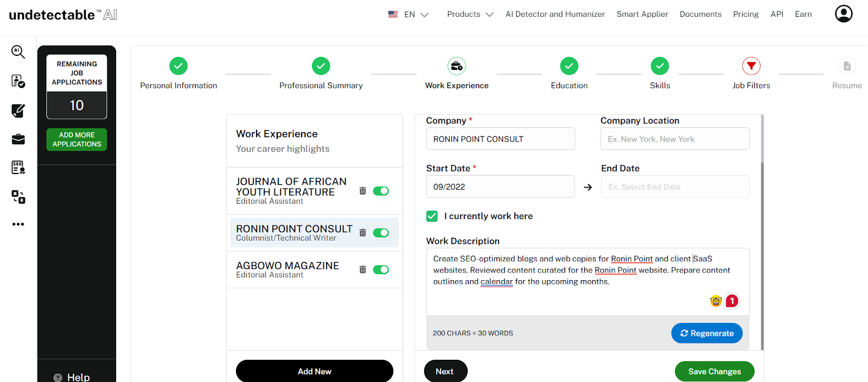Viewport: 868px width, 382px height.
Task: Click the Skills step checkmark icon
Action: coord(660,66)
